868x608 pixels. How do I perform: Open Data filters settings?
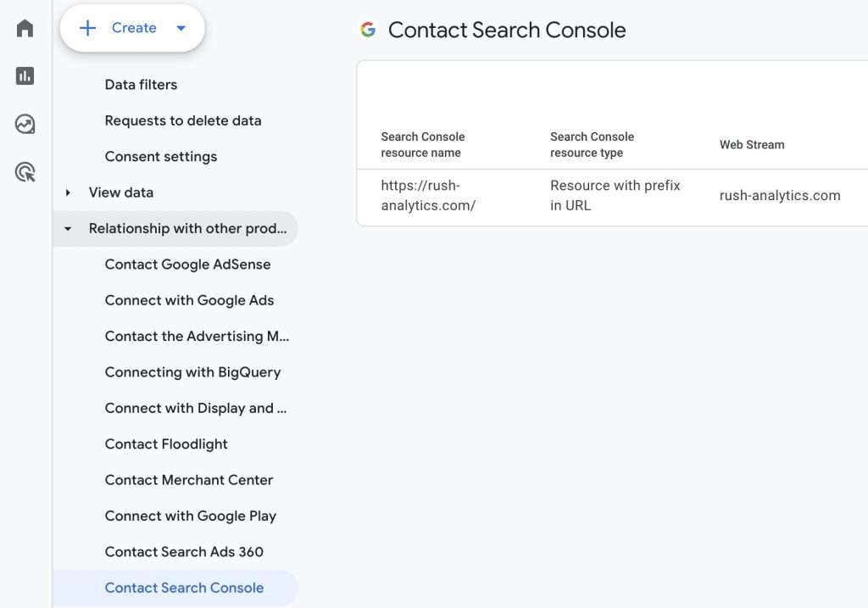point(142,85)
